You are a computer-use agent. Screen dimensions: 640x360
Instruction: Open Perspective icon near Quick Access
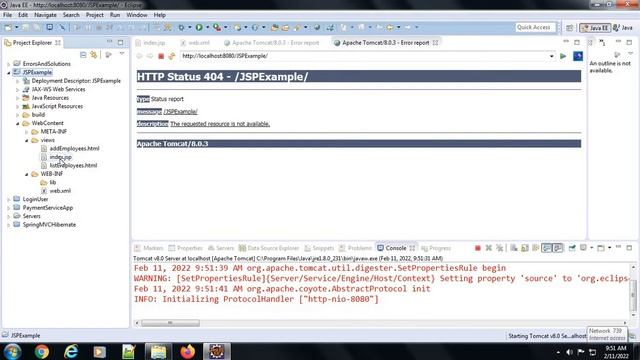(x=569, y=28)
